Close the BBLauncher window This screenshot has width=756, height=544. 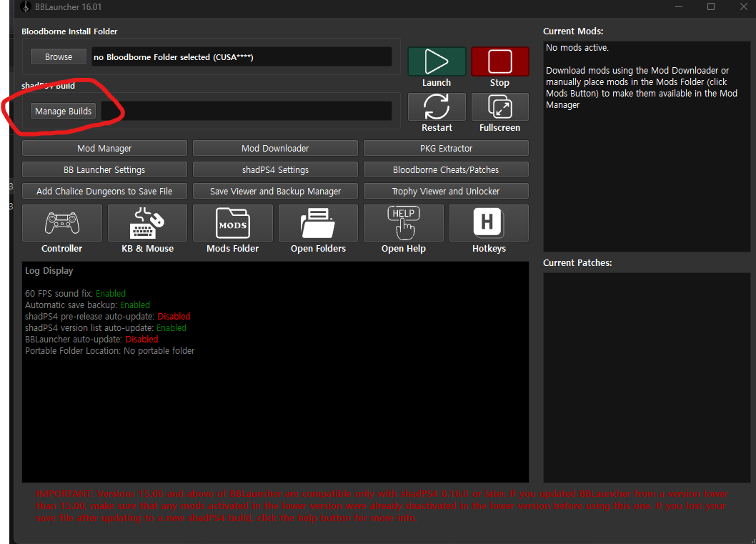coord(743,6)
